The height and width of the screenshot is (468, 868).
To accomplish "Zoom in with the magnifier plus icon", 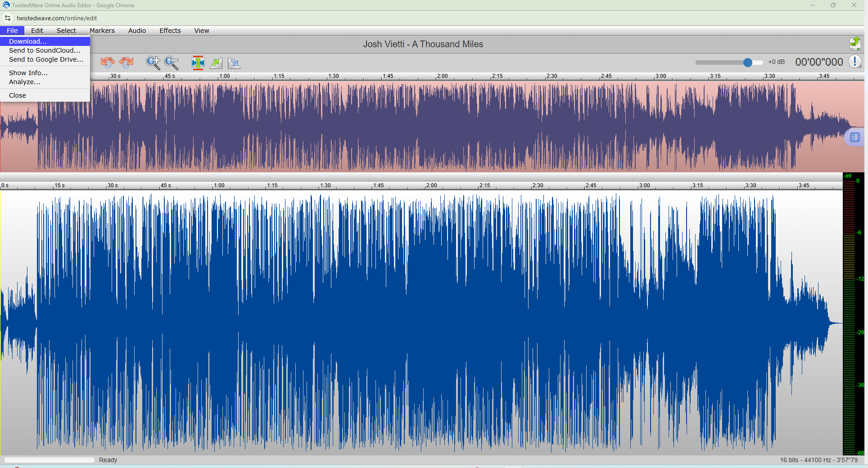I will (x=153, y=63).
